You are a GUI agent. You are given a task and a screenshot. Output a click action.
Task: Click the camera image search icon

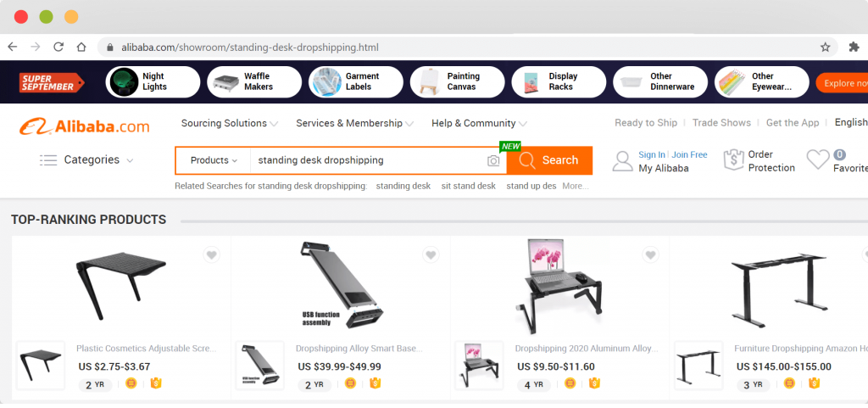point(493,160)
